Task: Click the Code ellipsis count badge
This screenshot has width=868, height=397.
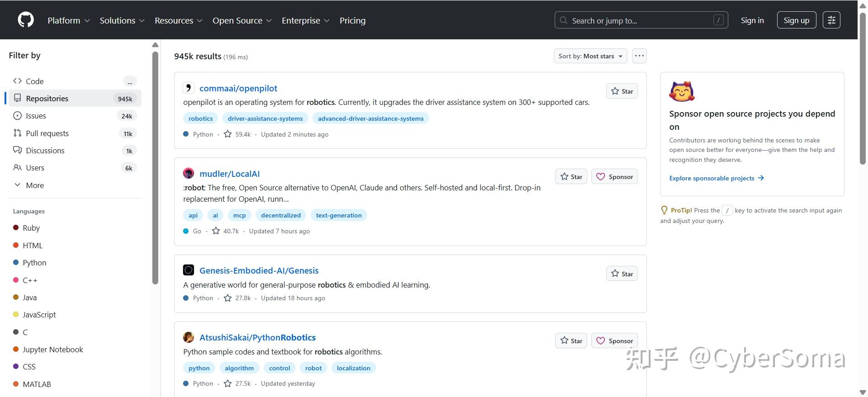Action: pos(130,81)
